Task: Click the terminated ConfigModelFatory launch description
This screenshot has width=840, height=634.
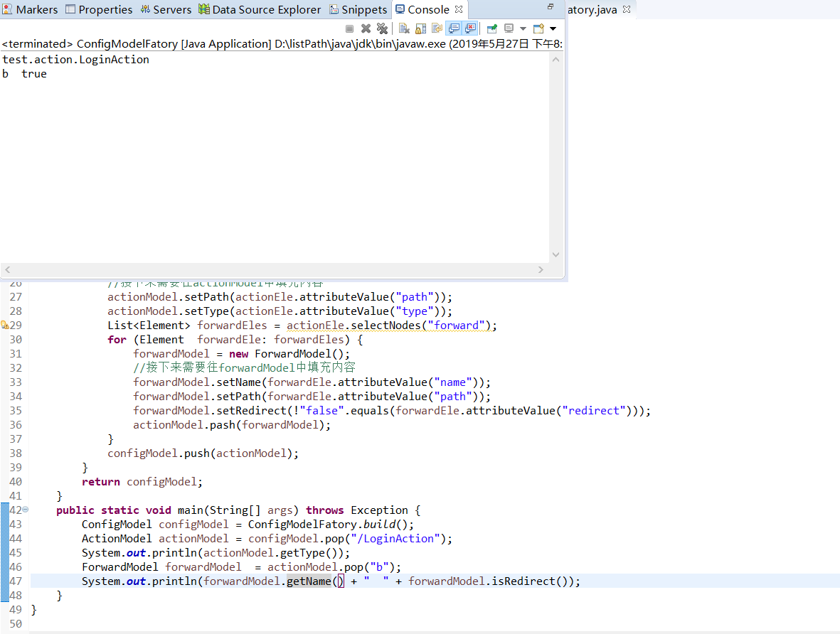Action: point(282,44)
